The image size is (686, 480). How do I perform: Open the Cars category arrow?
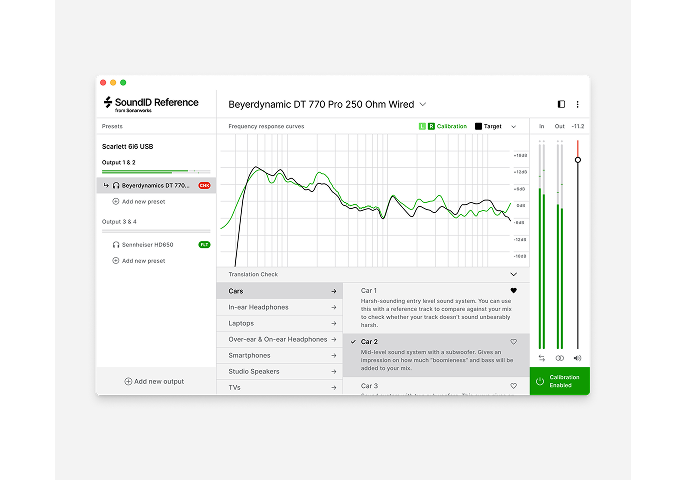tap(334, 291)
